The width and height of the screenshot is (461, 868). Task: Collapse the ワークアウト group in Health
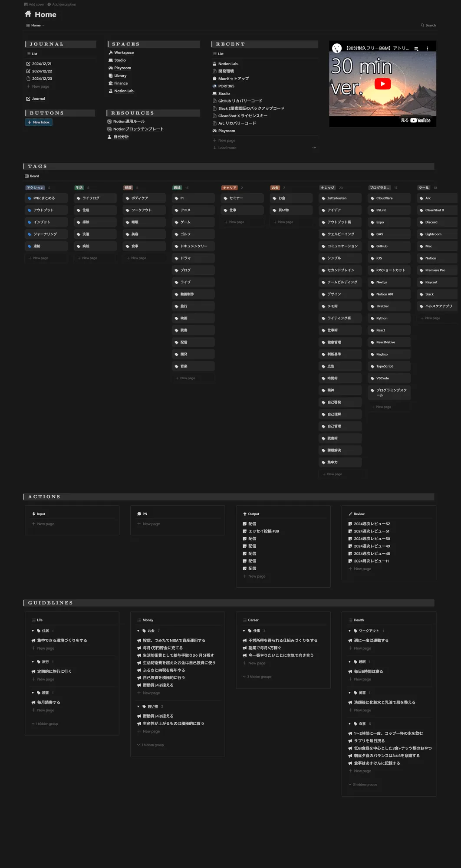pos(349,631)
